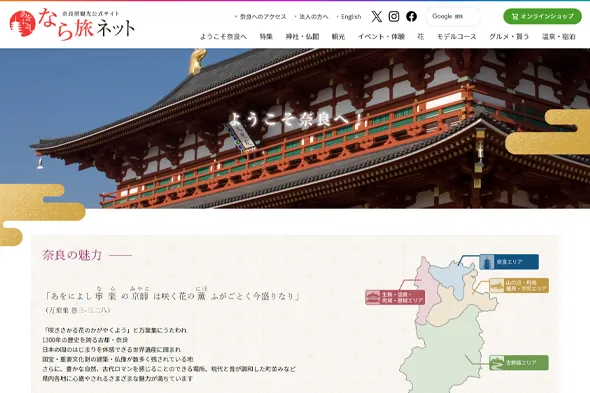Screen dimensions: 590x393
Task: Open the Instagram icon link
Action: pyautogui.click(x=394, y=17)
